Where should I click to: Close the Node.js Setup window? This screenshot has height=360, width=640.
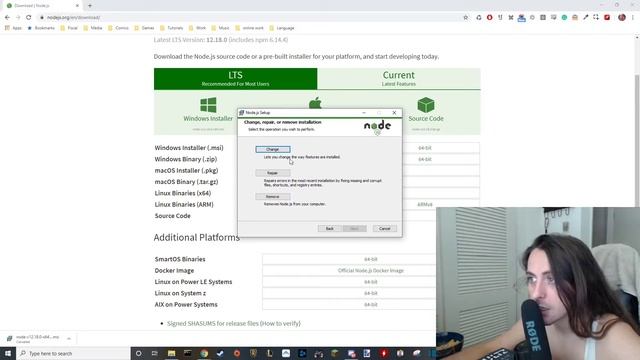pyautogui.click(x=394, y=113)
